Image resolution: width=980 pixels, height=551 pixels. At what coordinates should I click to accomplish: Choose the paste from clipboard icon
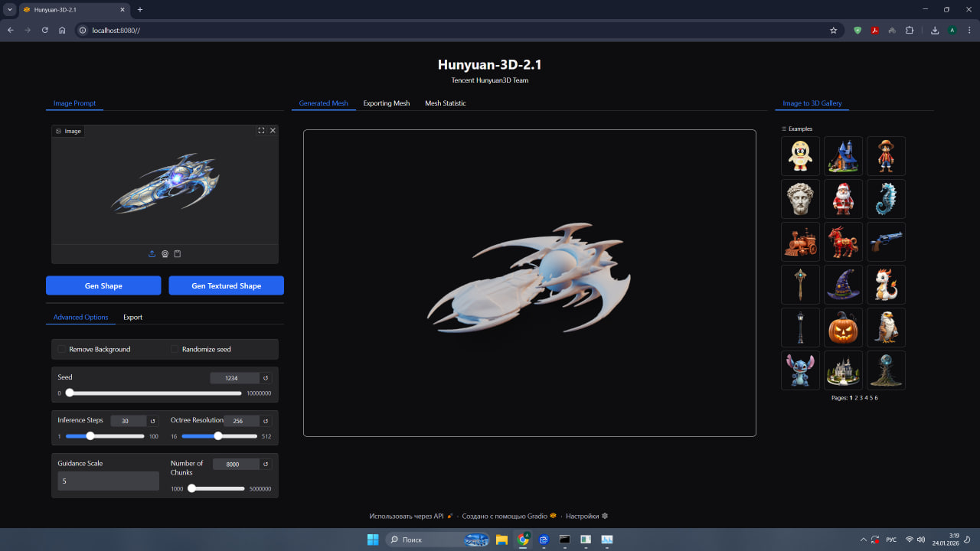pos(178,254)
